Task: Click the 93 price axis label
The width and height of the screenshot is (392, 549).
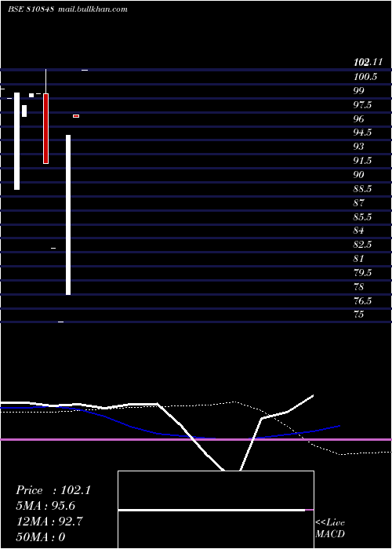Action: (x=359, y=147)
